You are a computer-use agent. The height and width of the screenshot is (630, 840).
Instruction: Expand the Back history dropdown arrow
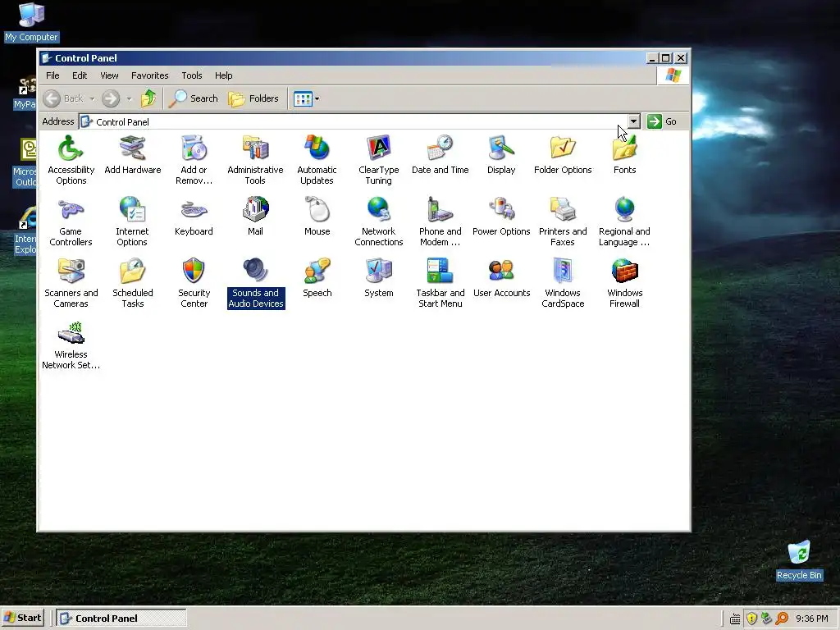click(92, 98)
